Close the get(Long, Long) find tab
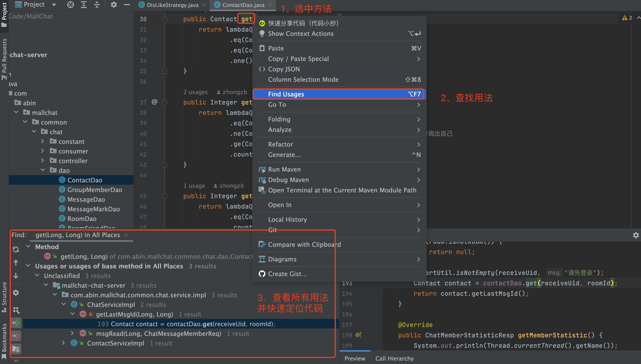The height and width of the screenshot is (364, 641). click(x=126, y=235)
